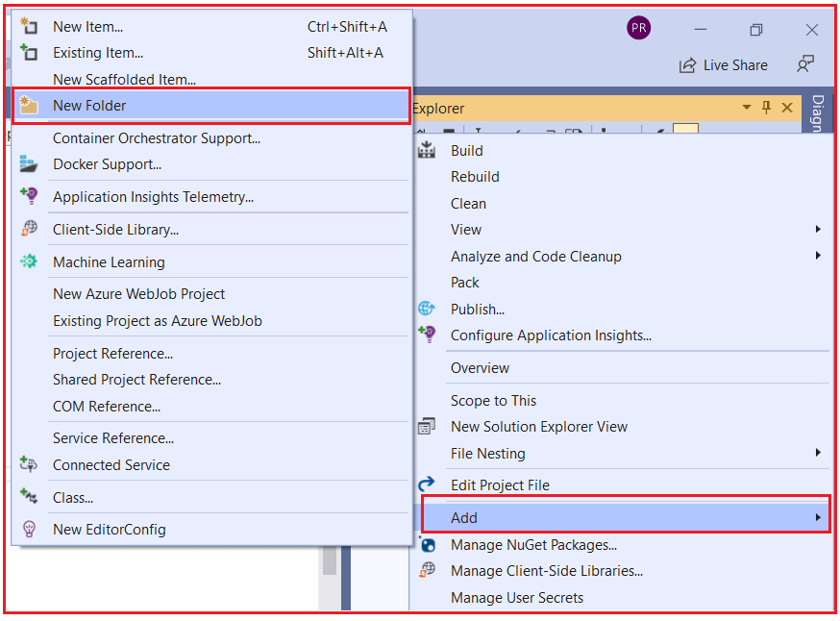Open New Scaffolded Item... option

click(x=212, y=79)
